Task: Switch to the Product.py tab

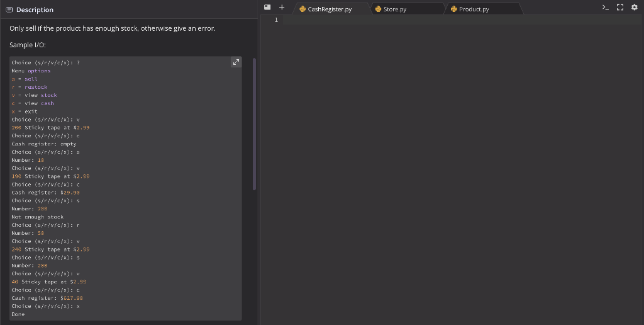Action: point(474,9)
